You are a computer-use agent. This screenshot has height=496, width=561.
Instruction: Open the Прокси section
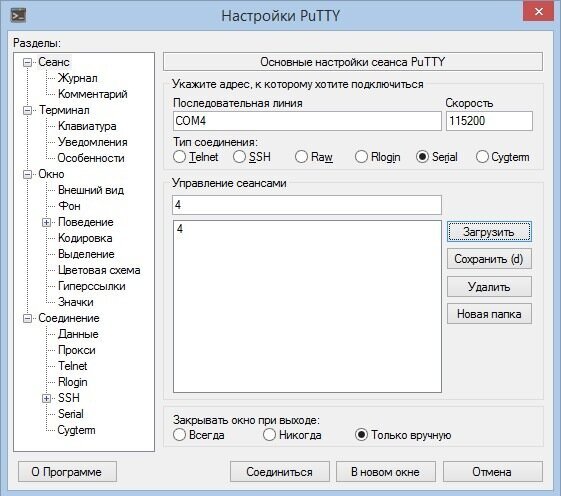77,350
